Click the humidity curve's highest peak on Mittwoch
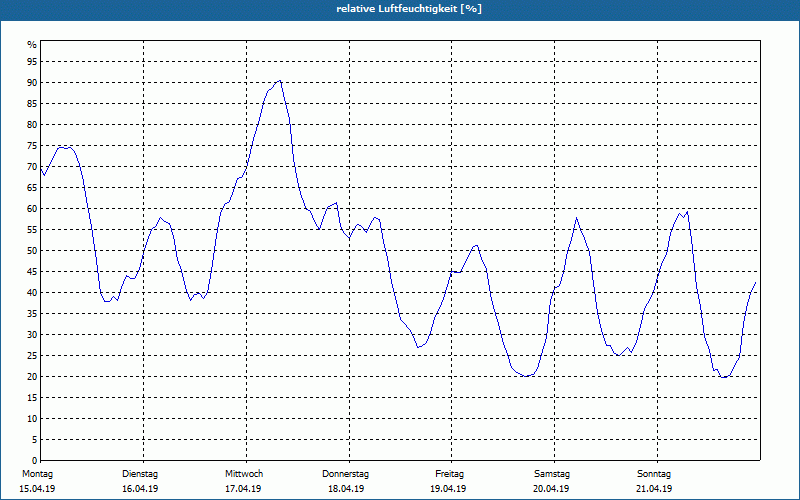The image size is (800, 500). pyautogui.click(x=280, y=80)
